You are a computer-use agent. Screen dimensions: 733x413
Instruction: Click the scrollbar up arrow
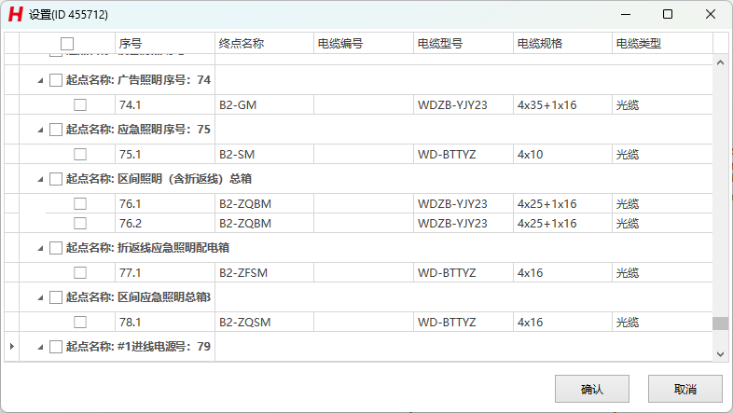(719, 63)
